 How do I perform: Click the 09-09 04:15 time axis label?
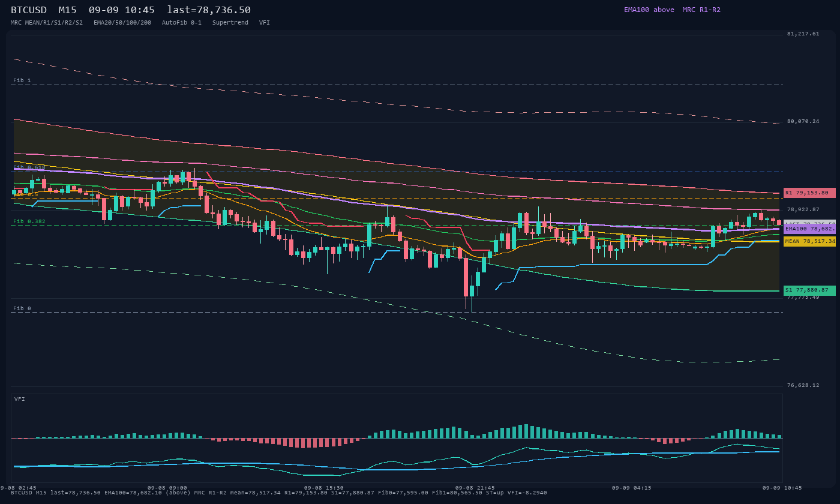(x=632, y=488)
